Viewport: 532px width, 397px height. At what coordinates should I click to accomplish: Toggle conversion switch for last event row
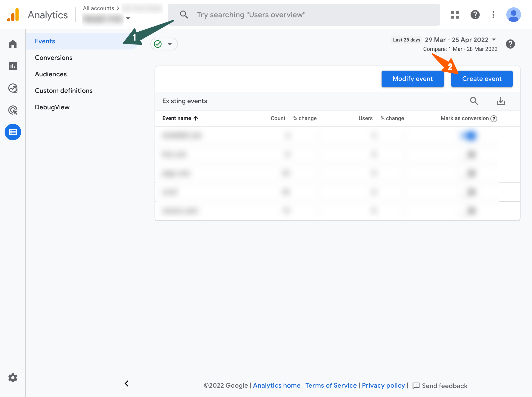pyautogui.click(x=471, y=211)
